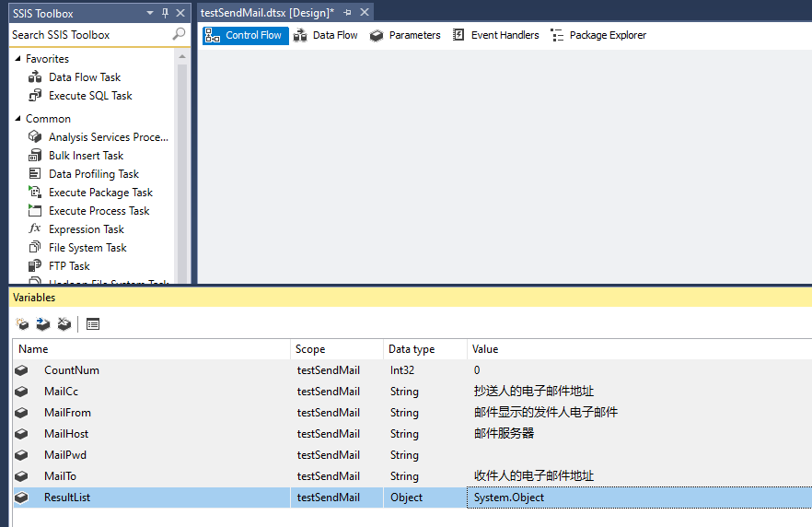Open the Event Handlers tab
The height and width of the screenshot is (527, 812).
(x=496, y=35)
